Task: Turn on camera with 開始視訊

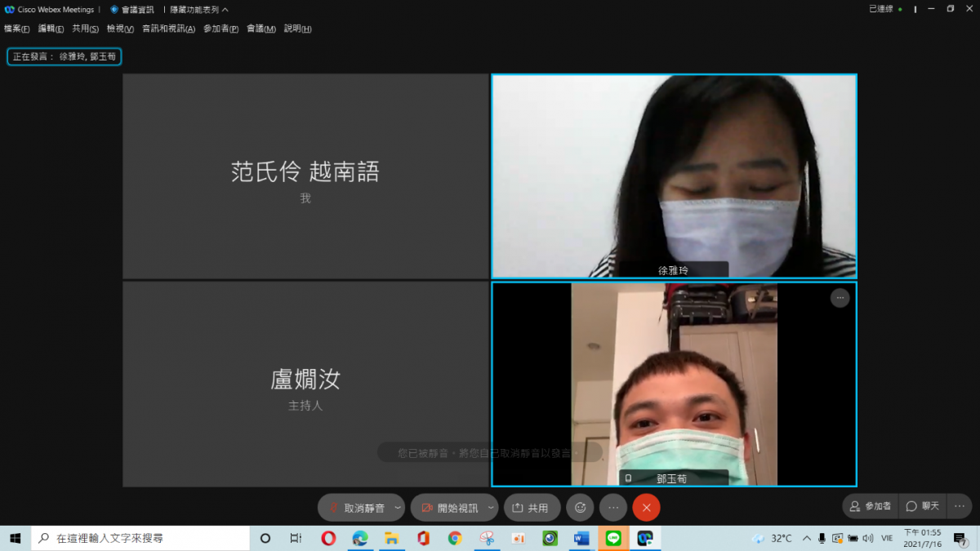Action: 449,508
